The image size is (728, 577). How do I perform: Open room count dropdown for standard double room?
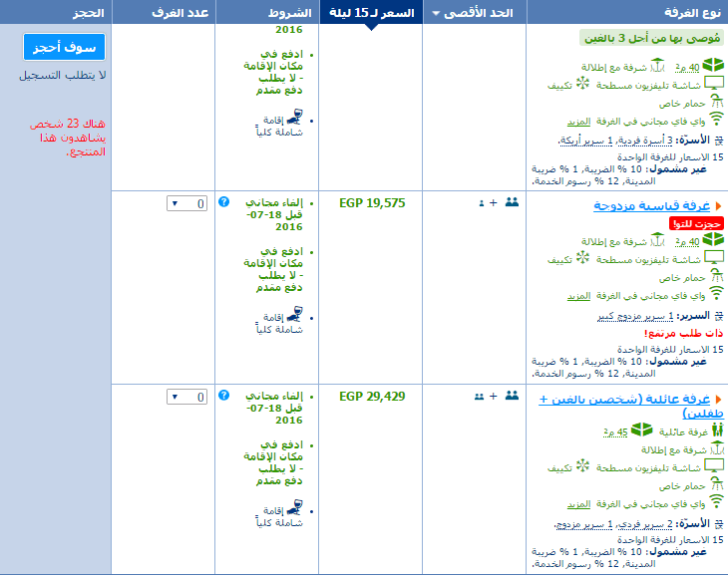click(187, 203)
